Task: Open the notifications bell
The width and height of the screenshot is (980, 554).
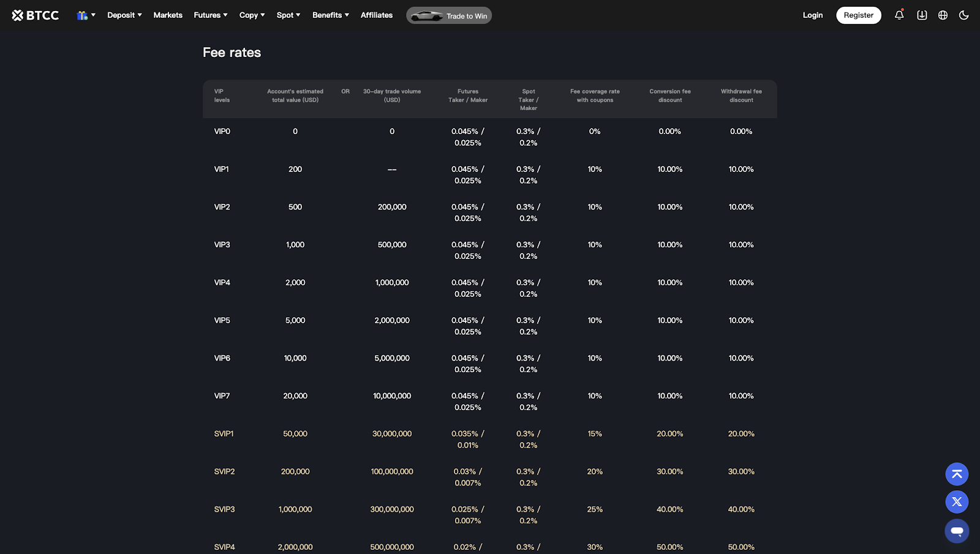Action: pos(899,15)
